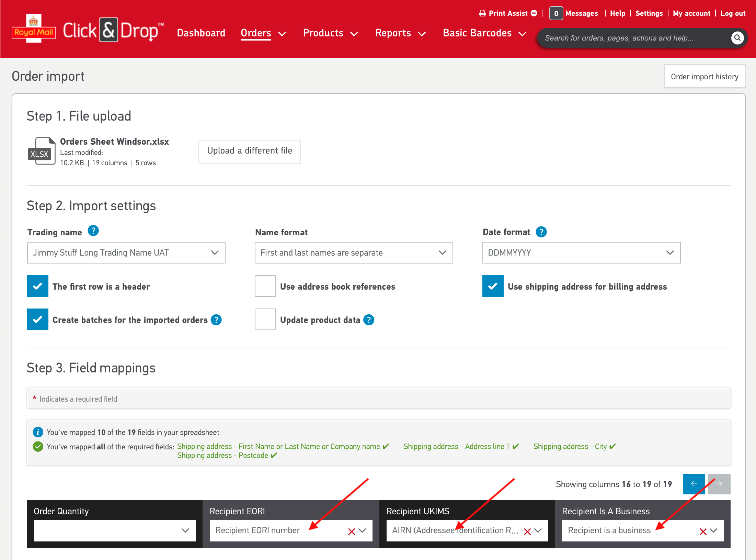Click the search magnifier icon
Screen dimensions: 756x560
click(x=737, y=38)
